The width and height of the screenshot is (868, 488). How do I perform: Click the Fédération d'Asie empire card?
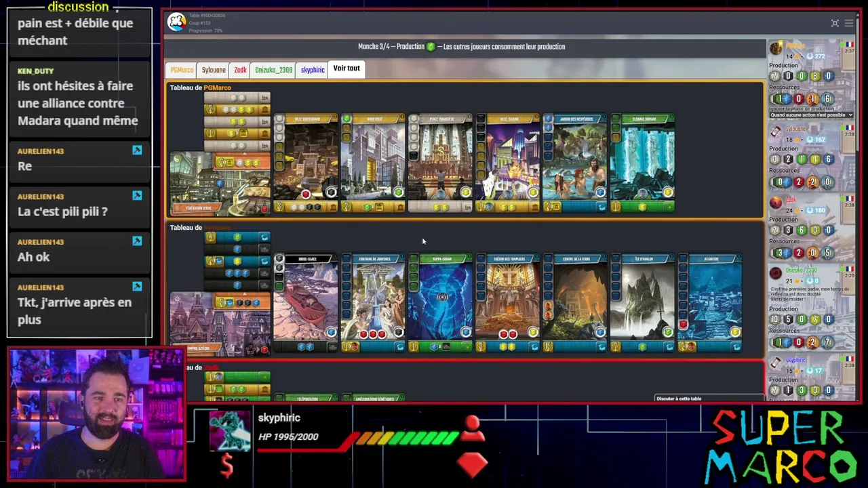coord(220,183)
